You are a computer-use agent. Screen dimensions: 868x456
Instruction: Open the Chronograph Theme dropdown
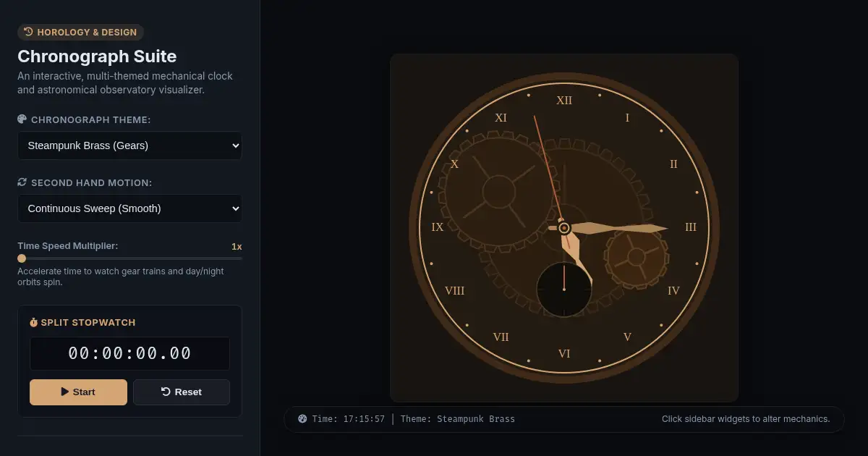[129, 145]
